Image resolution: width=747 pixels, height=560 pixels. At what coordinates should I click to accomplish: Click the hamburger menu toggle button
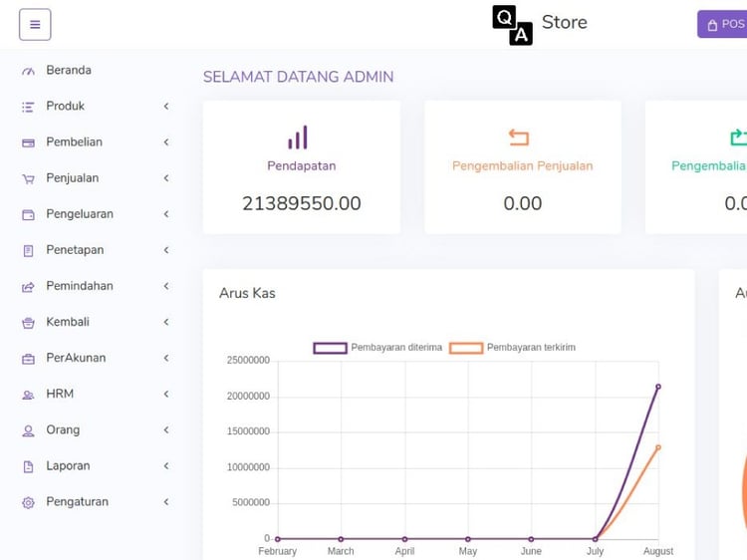click(x=35, y=25)
